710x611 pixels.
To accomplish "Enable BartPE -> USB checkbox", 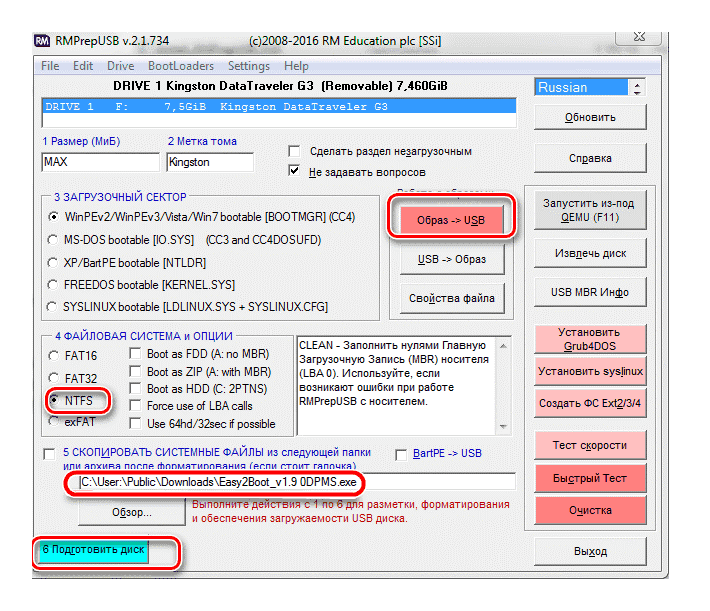I will pos(401,455).
